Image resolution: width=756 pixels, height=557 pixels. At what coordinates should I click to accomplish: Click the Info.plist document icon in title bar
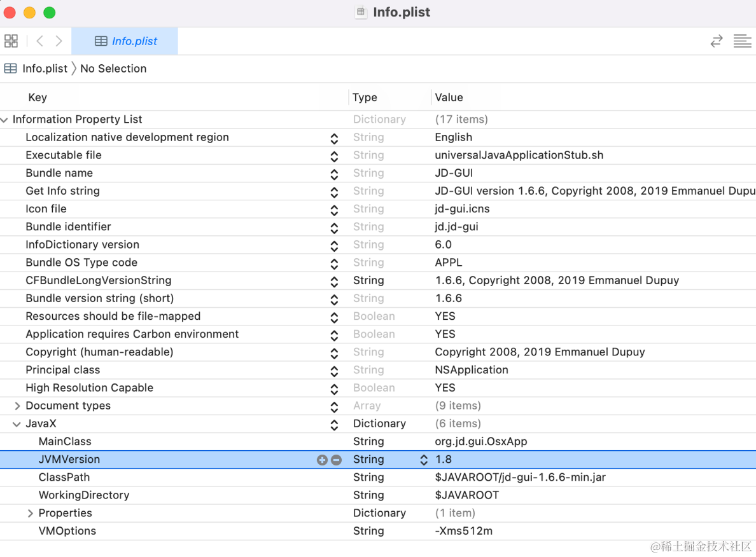tap(361, 12)
